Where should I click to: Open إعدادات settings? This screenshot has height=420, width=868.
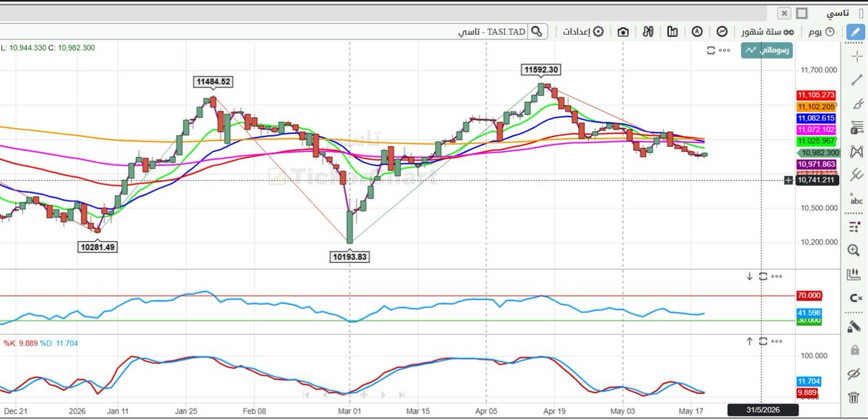(583, 32)
